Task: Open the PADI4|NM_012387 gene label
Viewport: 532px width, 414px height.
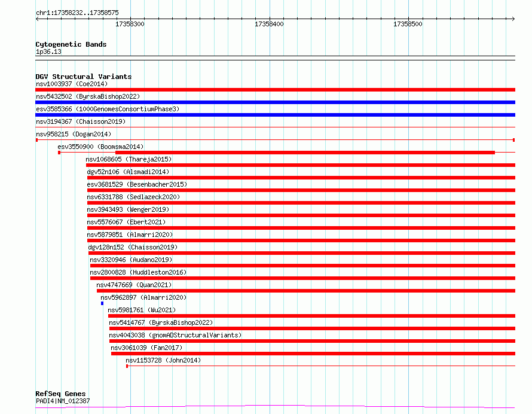Action: 63,401
